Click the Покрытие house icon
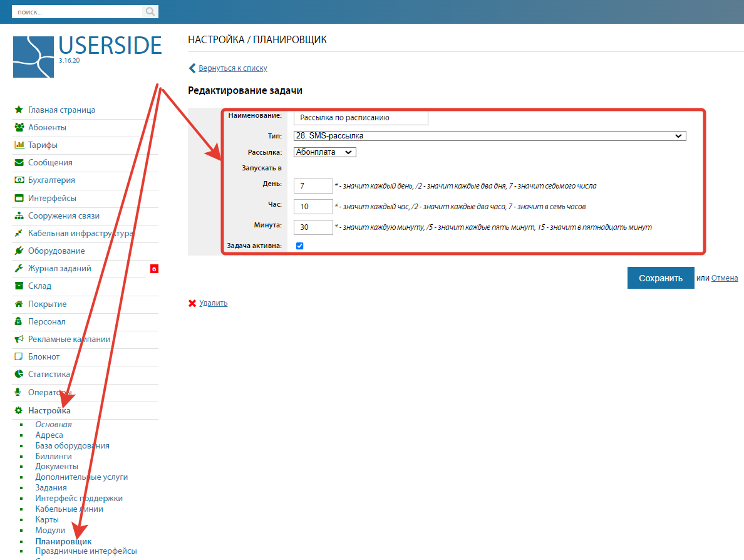The image size is (744, 560). coord(19,304)
